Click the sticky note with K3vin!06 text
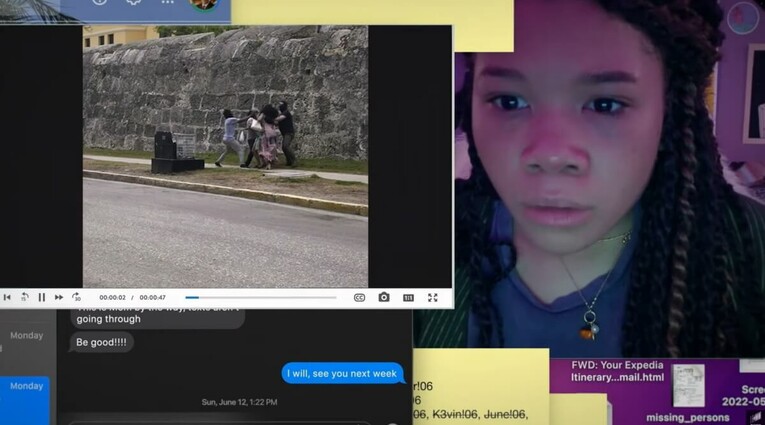 (x=481, y=385)
